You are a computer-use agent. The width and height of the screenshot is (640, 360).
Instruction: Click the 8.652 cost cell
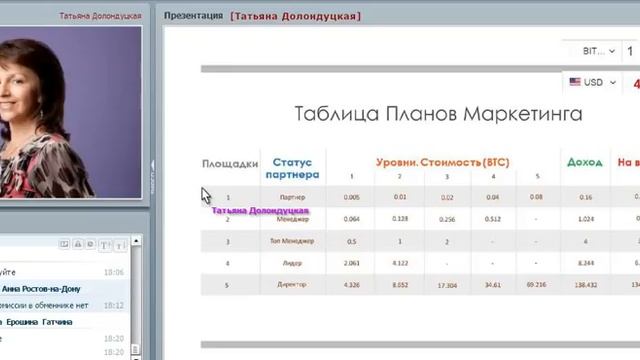pyautogui.click(x=400, y=285)
